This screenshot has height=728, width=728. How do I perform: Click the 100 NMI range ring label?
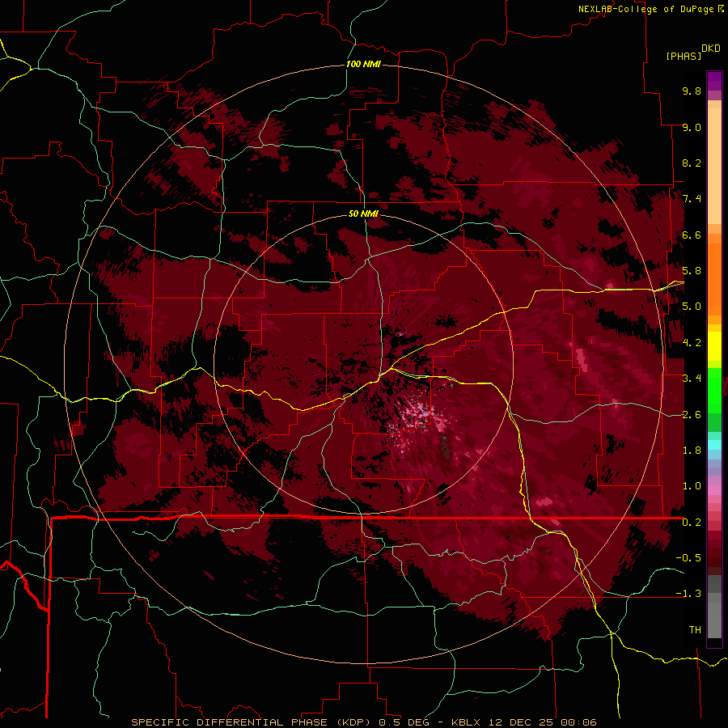point(363,64)
